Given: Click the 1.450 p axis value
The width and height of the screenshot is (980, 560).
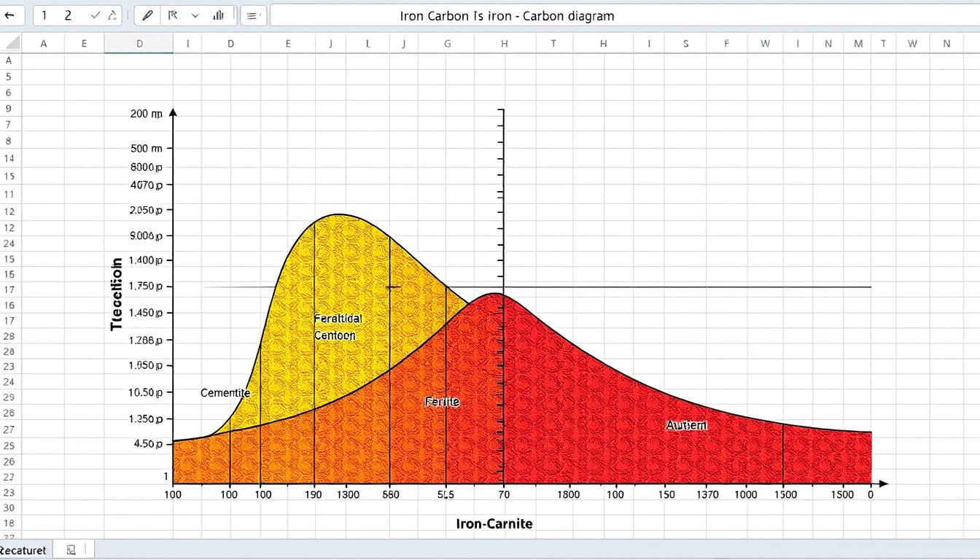Looking at the screenshot, I should click(146, 313).
